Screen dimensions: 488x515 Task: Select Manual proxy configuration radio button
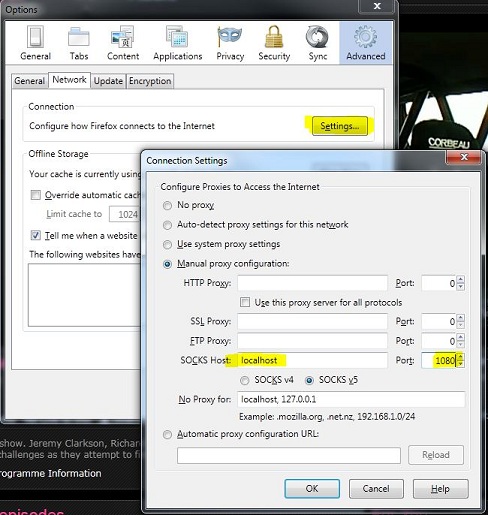pyautogui.click(x=167, y=264)
